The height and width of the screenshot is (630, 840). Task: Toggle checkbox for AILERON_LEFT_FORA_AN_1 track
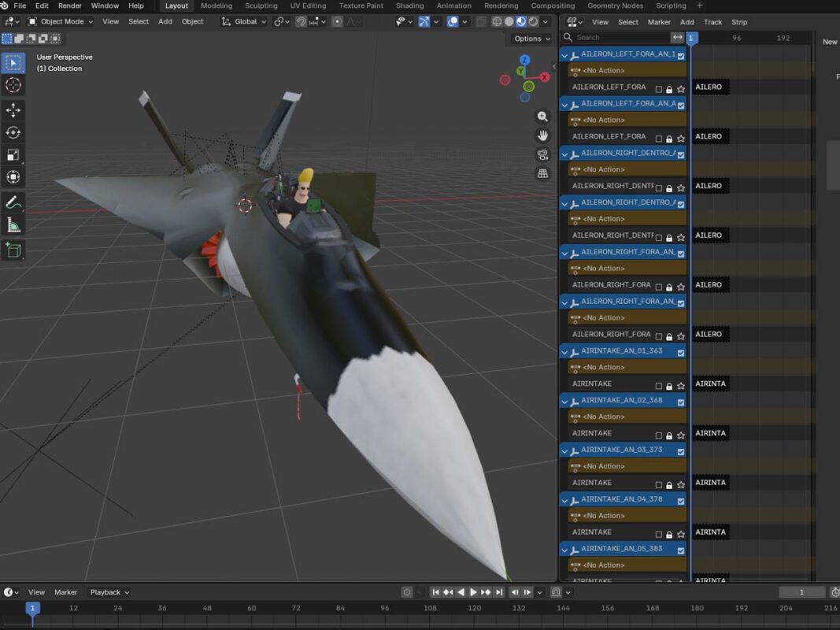681,56
